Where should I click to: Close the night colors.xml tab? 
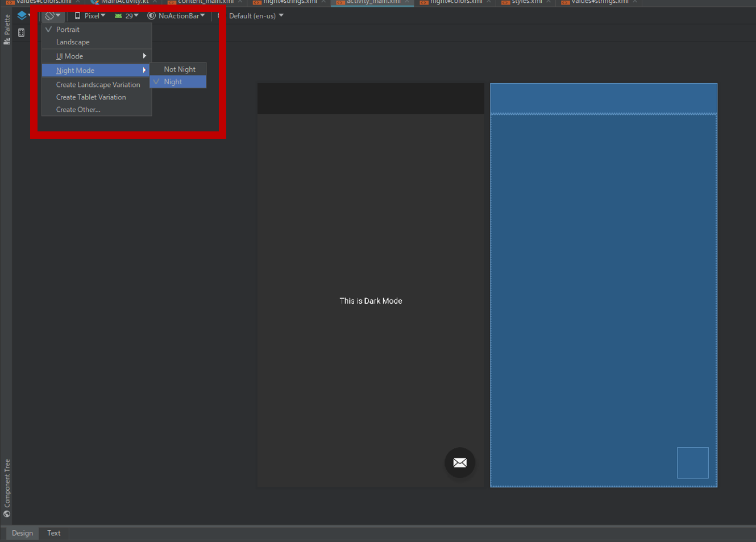point(489,2)
